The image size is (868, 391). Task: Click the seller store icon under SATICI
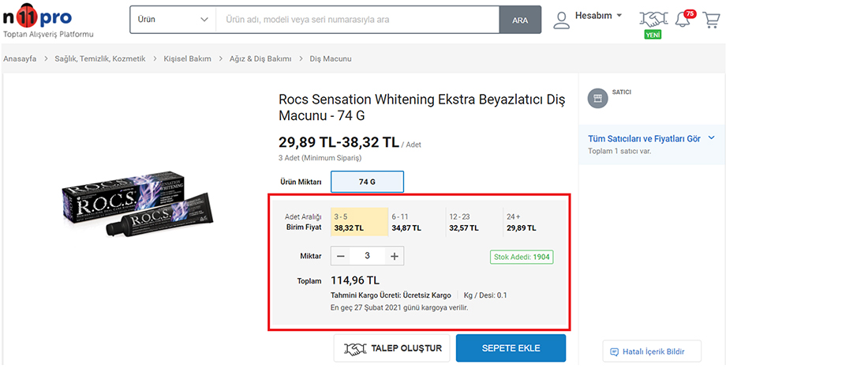point(597,98)
